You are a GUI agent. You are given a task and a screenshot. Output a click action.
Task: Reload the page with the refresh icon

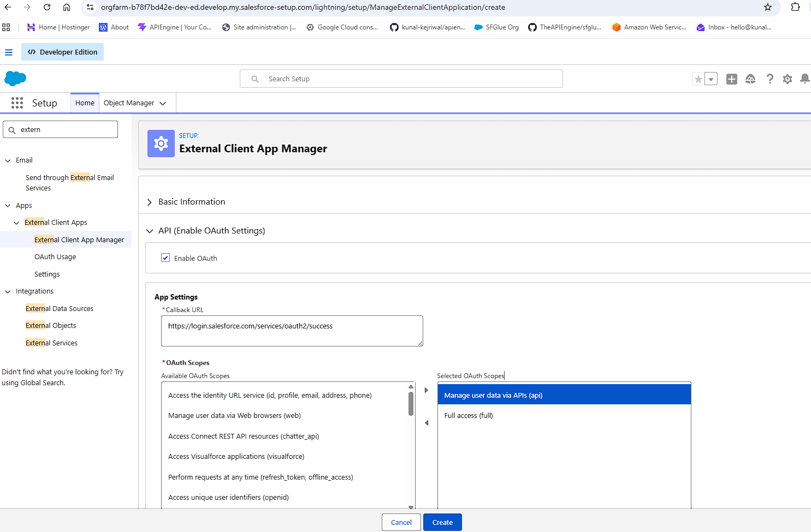coord(47,7)
